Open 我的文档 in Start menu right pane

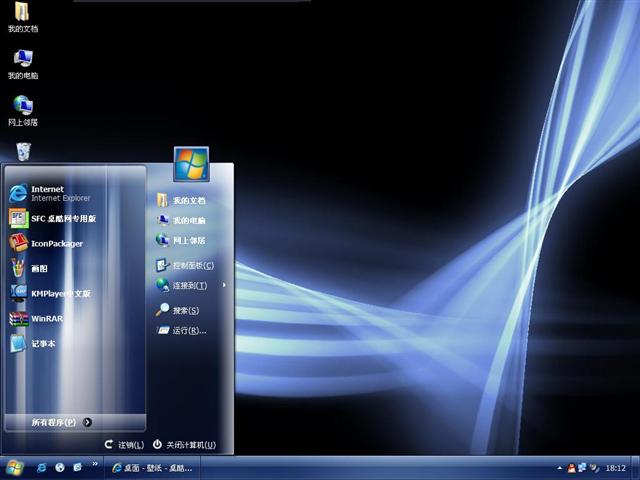(190, 200)
